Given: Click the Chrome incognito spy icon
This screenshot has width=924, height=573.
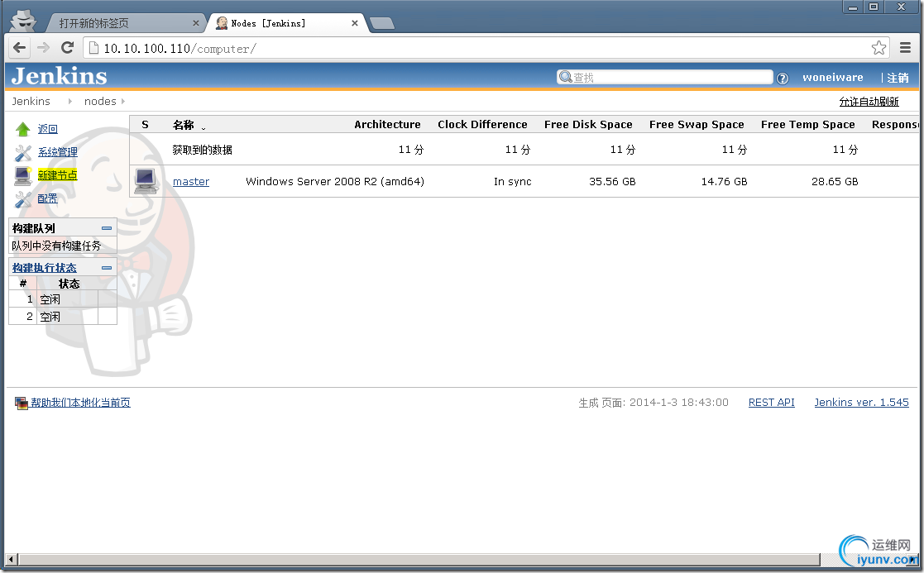Looking at the screenshot, I should click(x=24, y=21).
